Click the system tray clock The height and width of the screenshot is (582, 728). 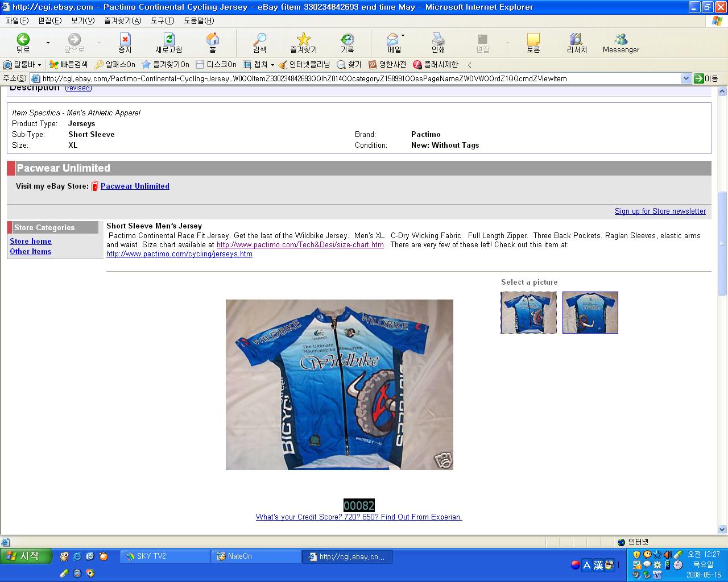click(704, 554)
